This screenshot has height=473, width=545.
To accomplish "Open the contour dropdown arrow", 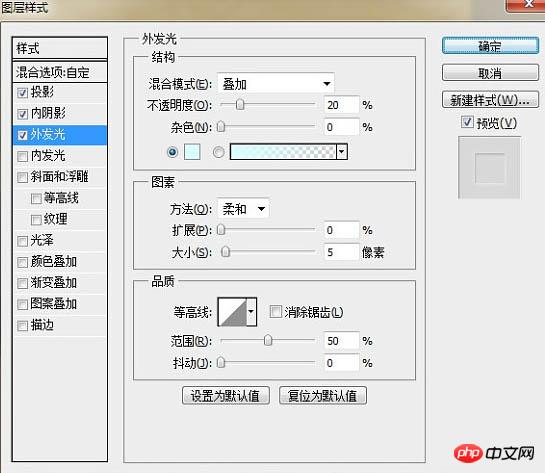I will click(x=251, y=312).
